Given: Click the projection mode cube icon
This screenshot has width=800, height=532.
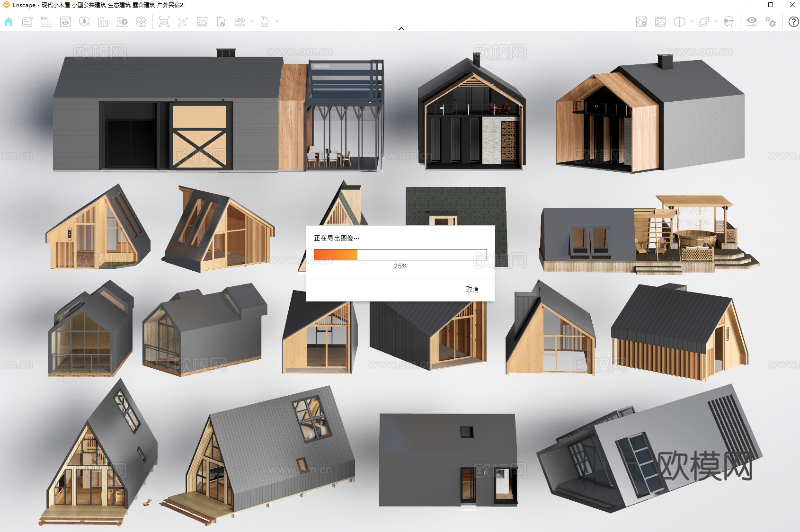Looking at the screenshot, I should click(x=679, y=22).
